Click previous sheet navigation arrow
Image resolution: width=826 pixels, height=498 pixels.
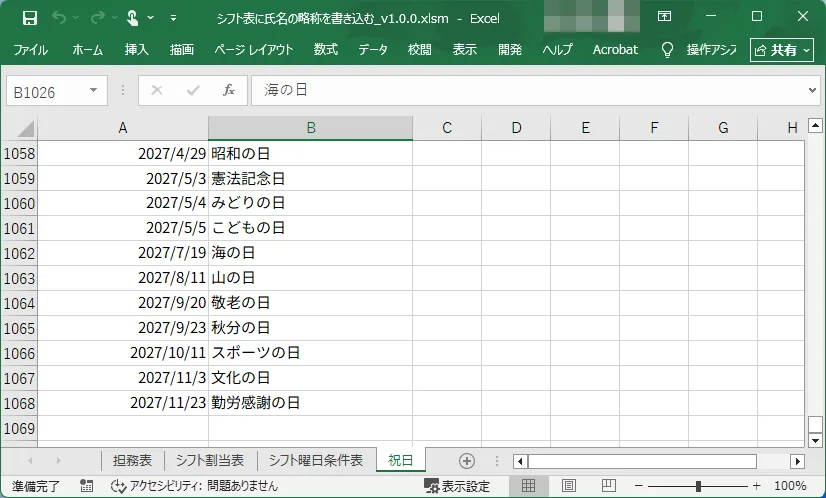coord(30,461)
